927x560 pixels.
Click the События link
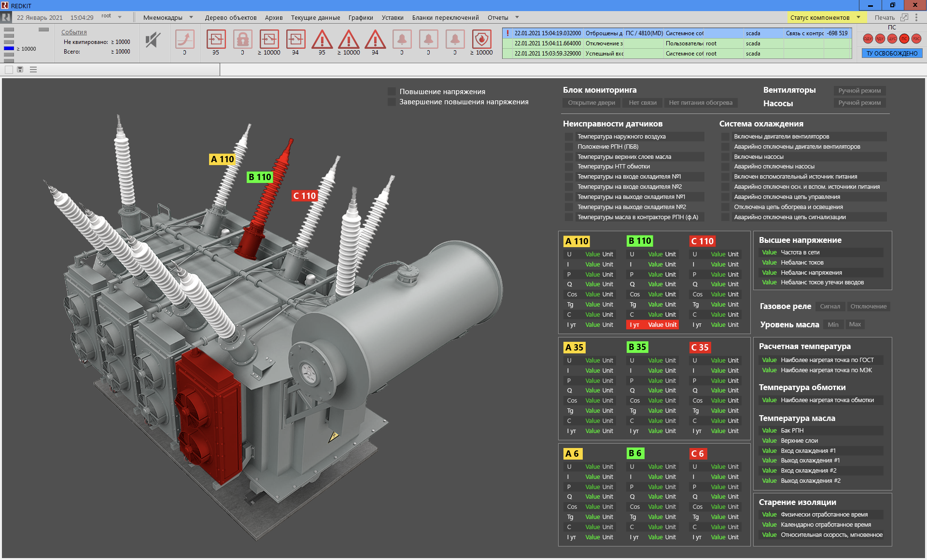click(x=74, y=32)
